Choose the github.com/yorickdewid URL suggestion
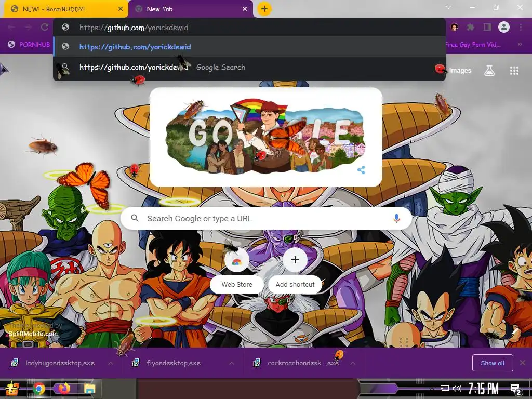This screenshot has width=532, height=399. (249, 47)
